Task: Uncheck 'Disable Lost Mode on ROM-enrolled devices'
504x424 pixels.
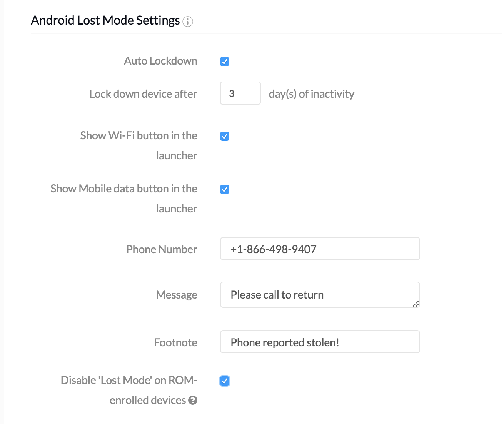Action: pyautogui.click(x=225, y=381)
